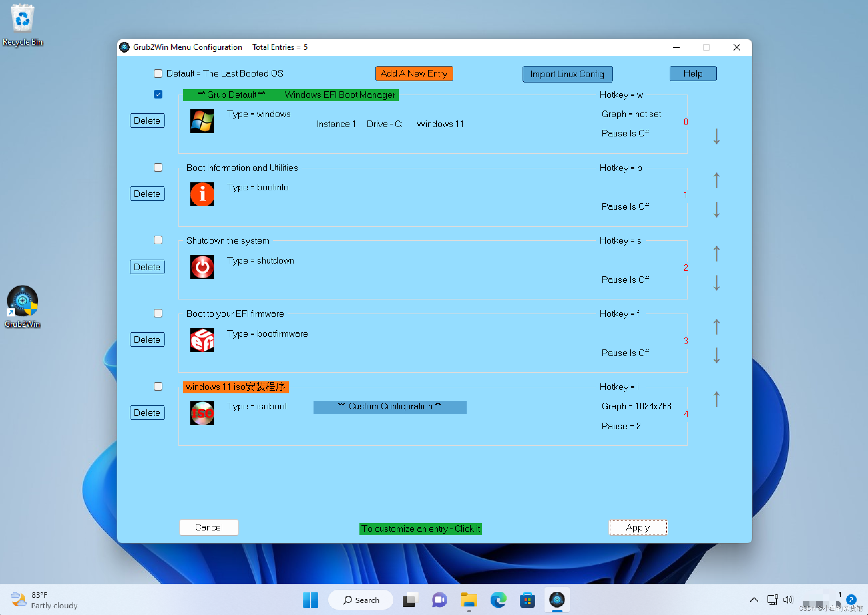Click the To customize an entry hint
This screenshot has height=615, width=868.
pyautogui.click(x=420, y=529)
